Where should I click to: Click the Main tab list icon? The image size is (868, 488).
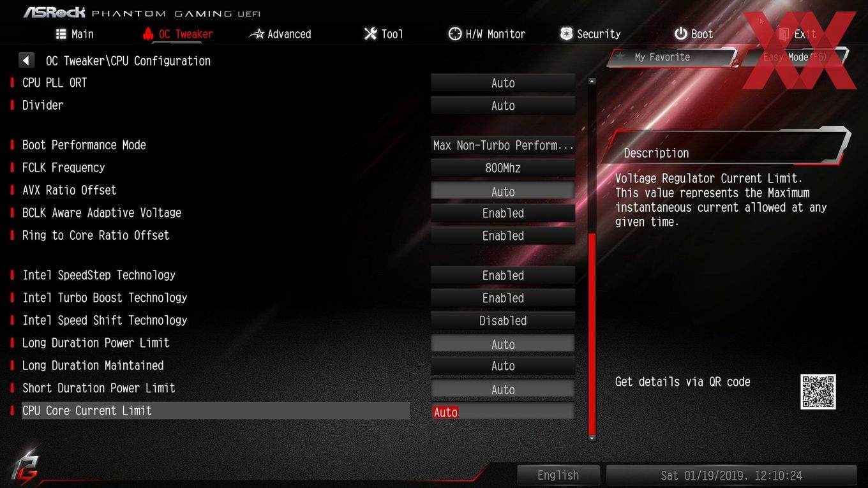tap(61, 34)
